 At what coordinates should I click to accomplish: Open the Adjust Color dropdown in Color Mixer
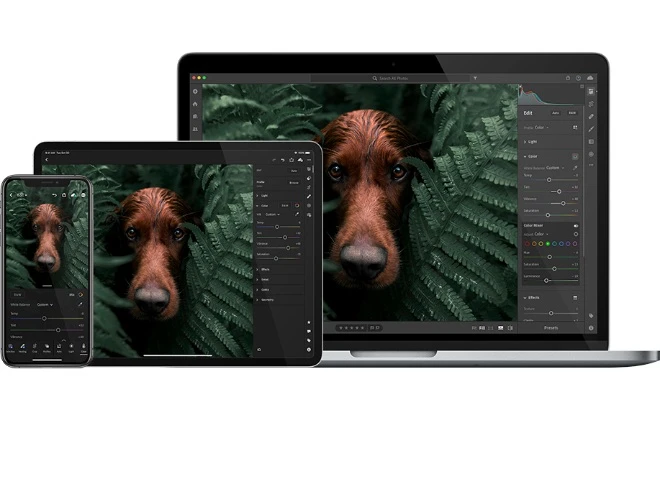pyautogui.click(x=541, y=234)
